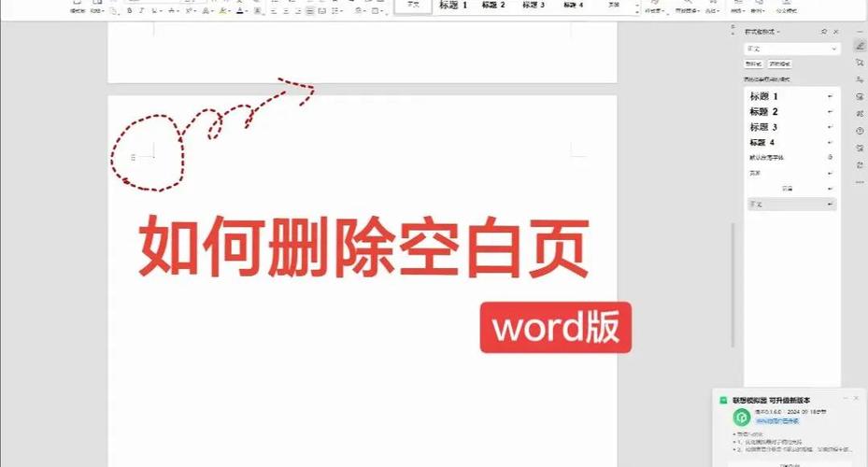Apply underline from the ribbon
The image size is (868, 467).
[153, 10]
